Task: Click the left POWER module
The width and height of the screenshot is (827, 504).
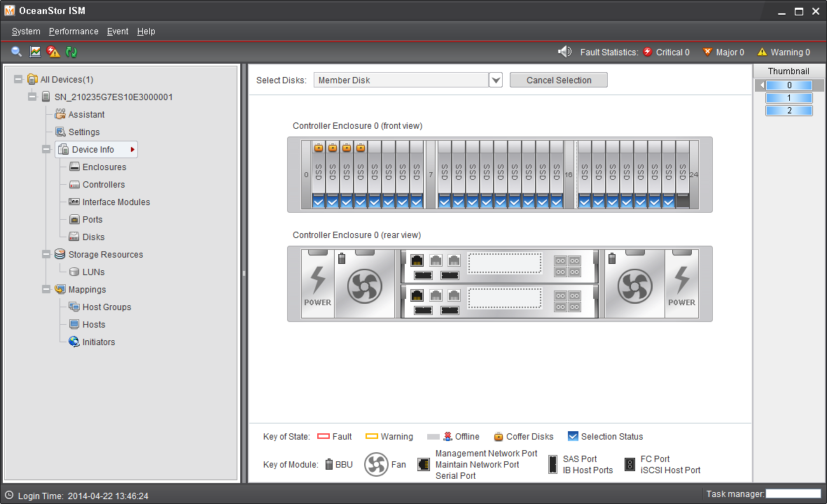Action: 317,284
